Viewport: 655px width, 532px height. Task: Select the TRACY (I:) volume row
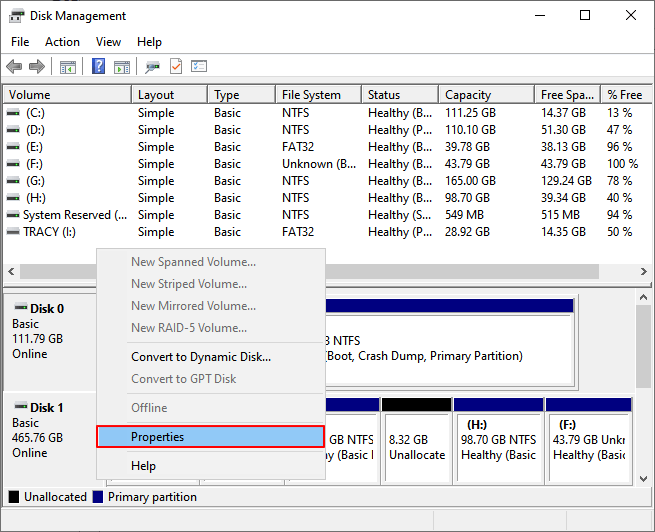tap(60, 232)
